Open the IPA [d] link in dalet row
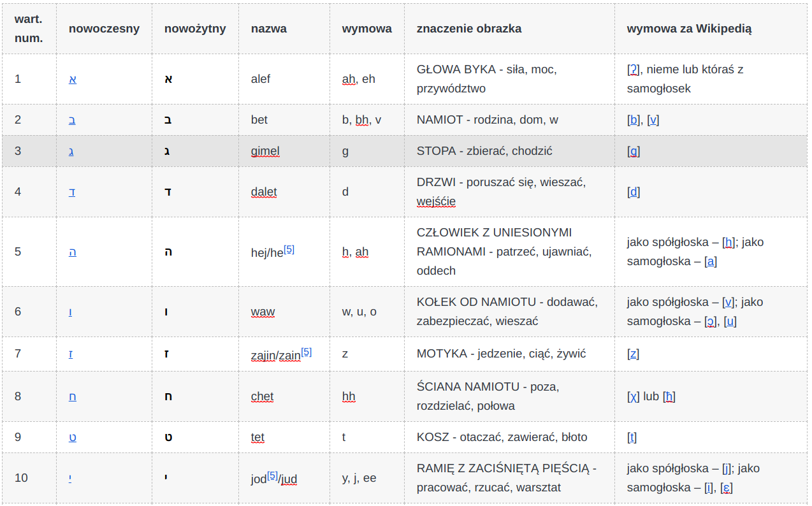812x506 pixels. pyautogui.click(x=634, y=192)
